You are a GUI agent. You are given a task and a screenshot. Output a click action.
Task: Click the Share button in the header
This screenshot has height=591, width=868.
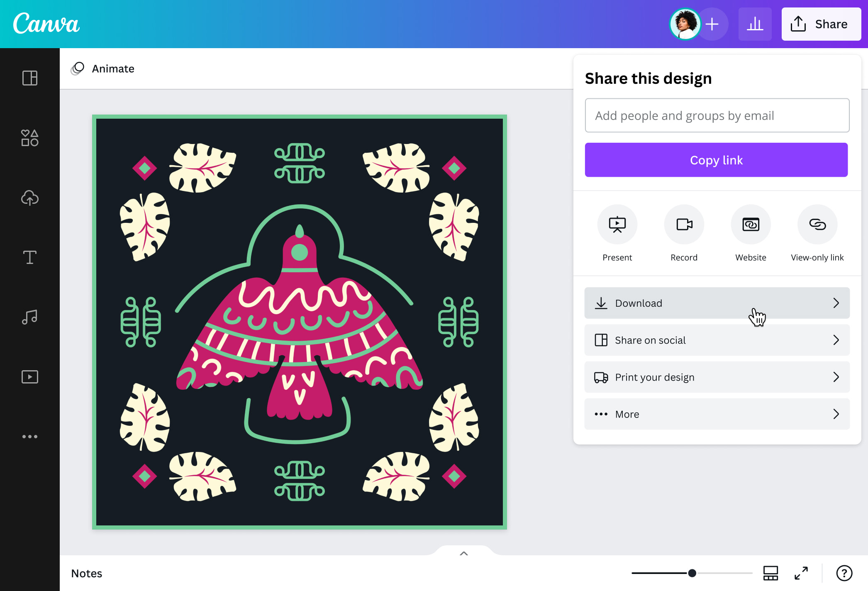point(821,24)
